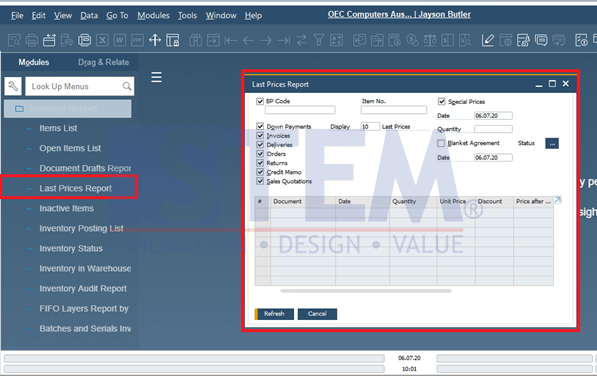Click the Gross Profit toolbar icon
This screenshot has width=597, height=376.
click(394, 40)
